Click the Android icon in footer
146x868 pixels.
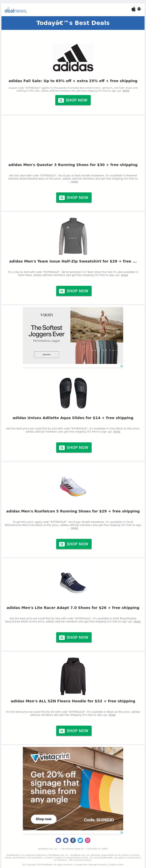point(66,840)
